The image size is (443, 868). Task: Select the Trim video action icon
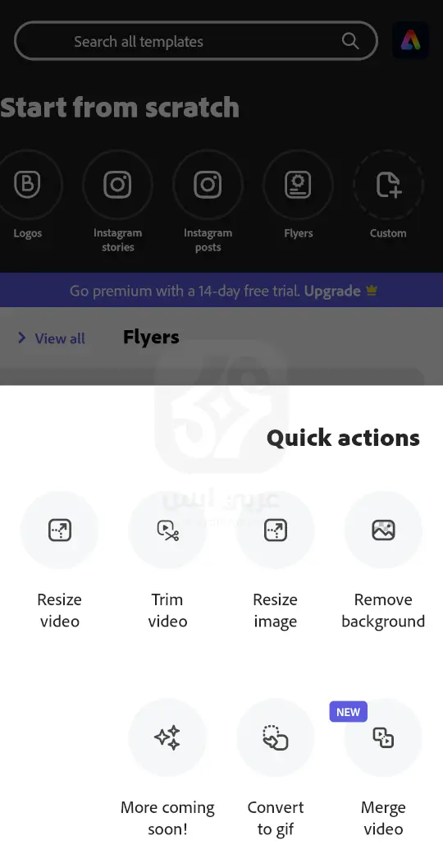[167, 530]
